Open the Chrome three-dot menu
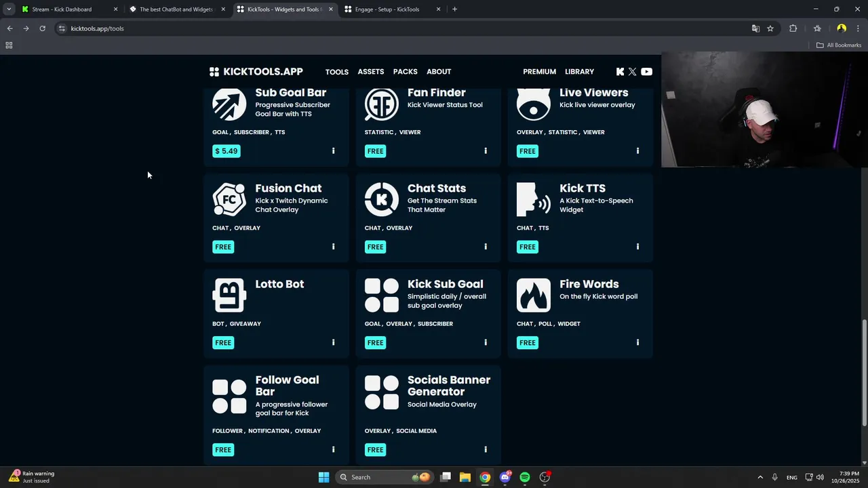 coord(859,28)
